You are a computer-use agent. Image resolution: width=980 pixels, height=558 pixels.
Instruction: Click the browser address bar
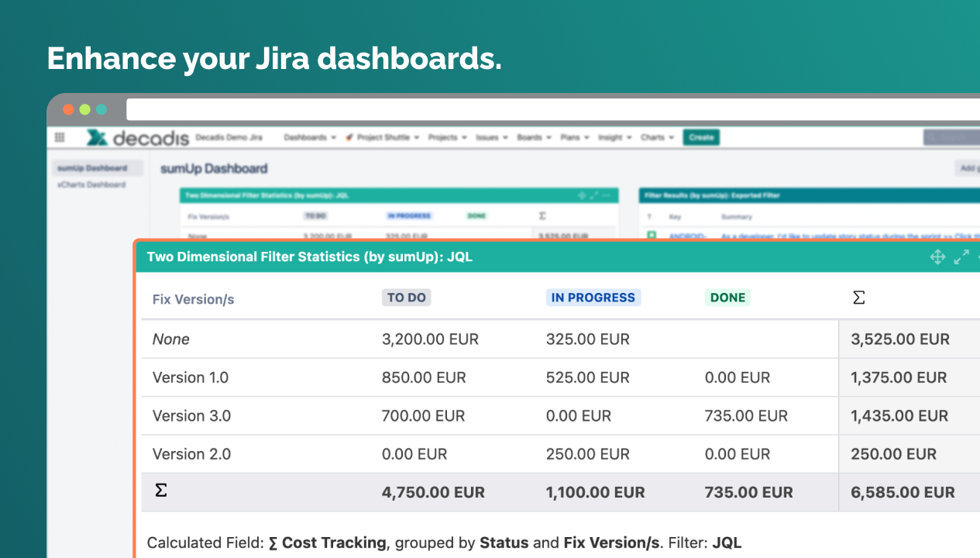click(x=553, y=109)
